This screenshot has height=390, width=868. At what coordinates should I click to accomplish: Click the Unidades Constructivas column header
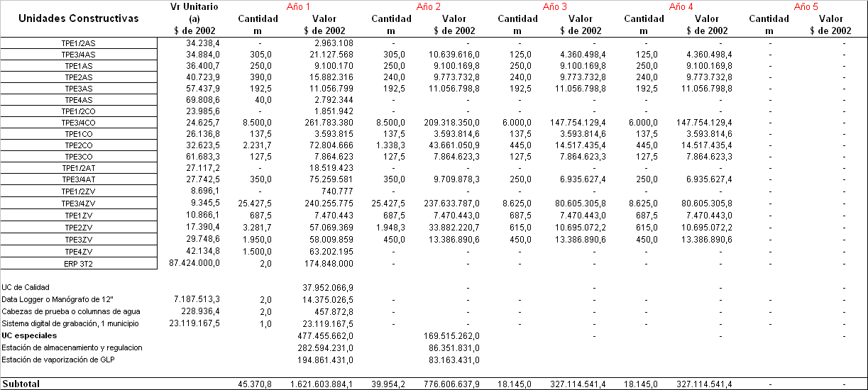click(79, 18)
